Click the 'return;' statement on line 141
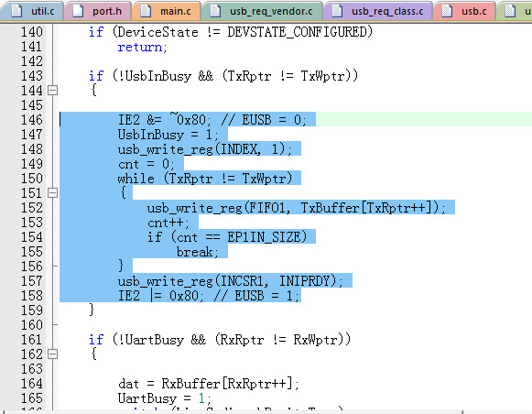Viewport: 532px width, 414px height. click(x=142, y=47)
